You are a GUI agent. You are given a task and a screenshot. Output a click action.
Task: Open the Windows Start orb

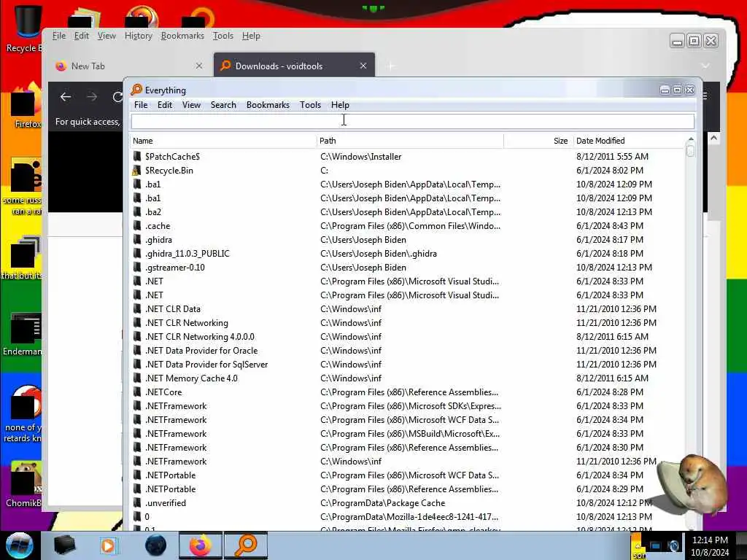(19, 545)
